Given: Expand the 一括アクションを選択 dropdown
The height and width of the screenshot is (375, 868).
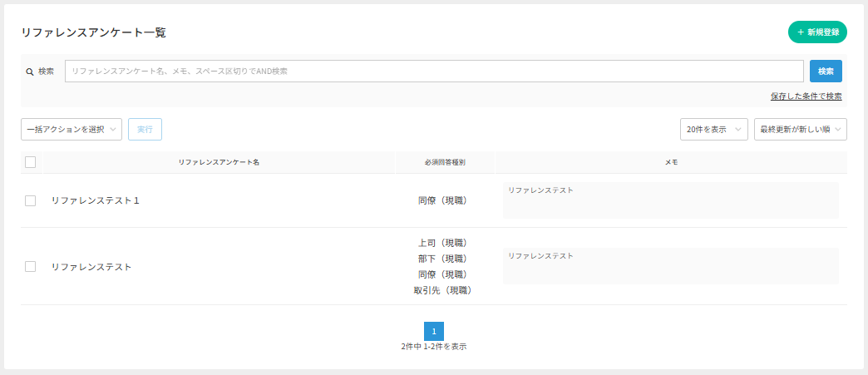Looking at the screenshot, I should pyautogui.click(x=72, y=130).
